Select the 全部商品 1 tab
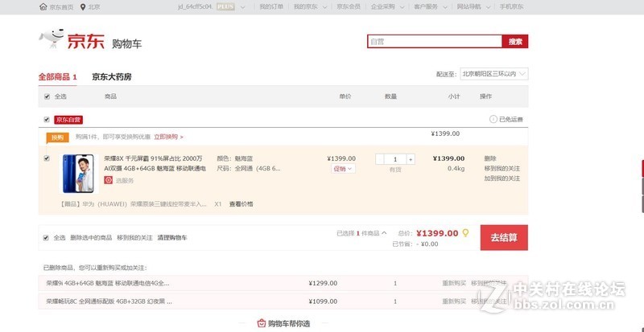 click(x=57, y=77)
